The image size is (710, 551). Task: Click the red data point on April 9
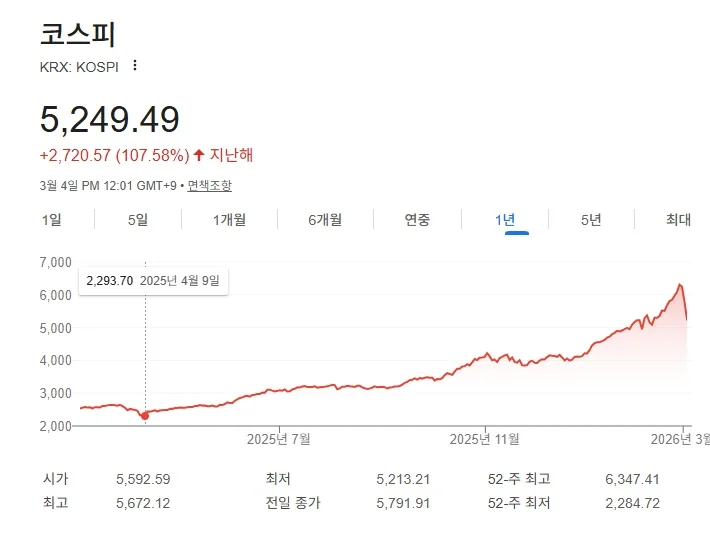(x=144, y=416)
